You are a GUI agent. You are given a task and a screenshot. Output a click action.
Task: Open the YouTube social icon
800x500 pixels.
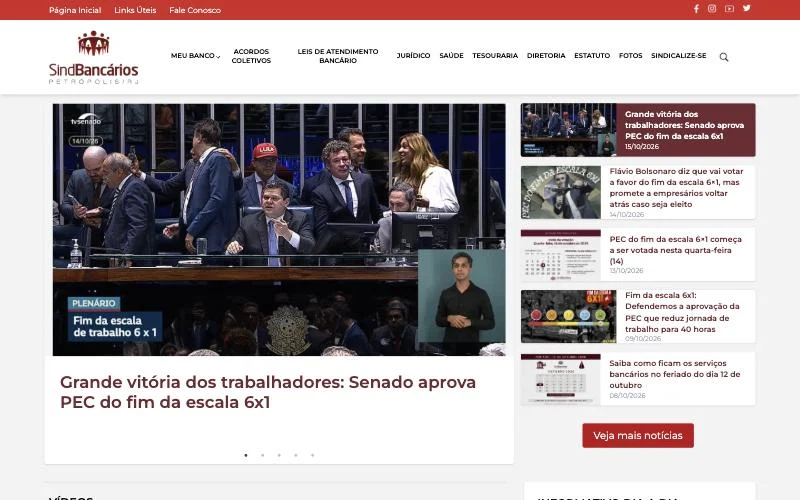coord(729,9)
